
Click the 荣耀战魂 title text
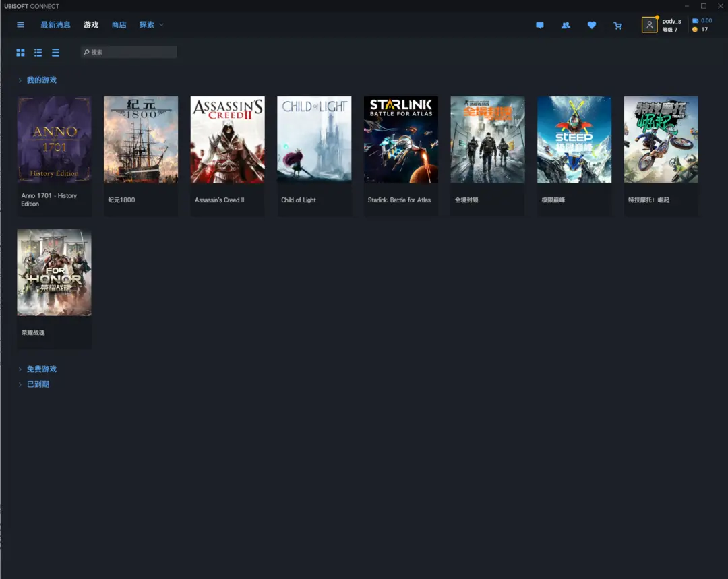[x=33, y=333]
